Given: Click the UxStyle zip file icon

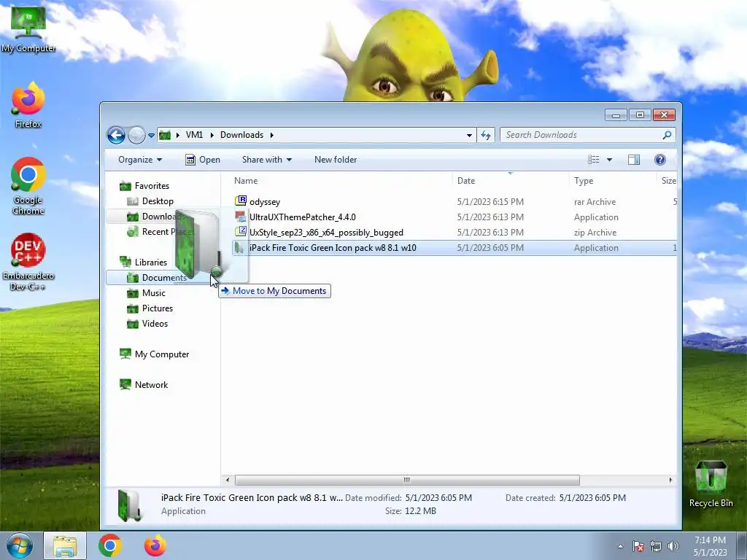Looking at the screenshot, I should [241, 232].
